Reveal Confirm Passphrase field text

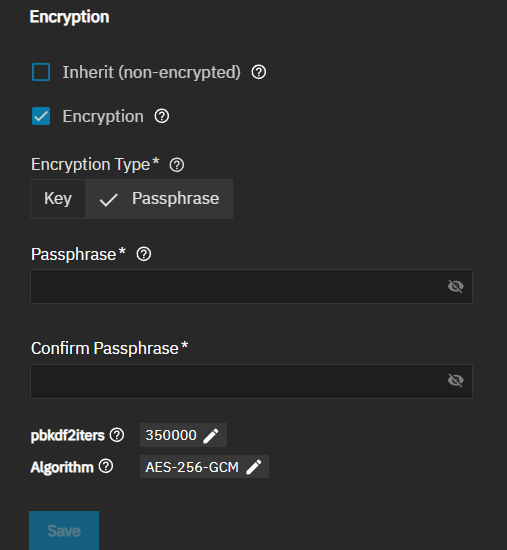tap(455, 381)
